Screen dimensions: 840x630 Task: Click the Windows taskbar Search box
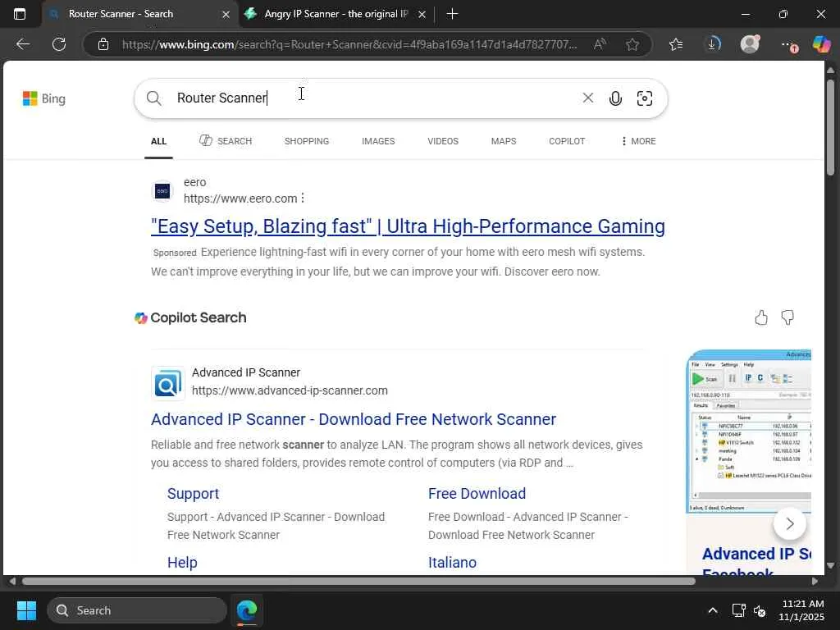pos(137,610)
